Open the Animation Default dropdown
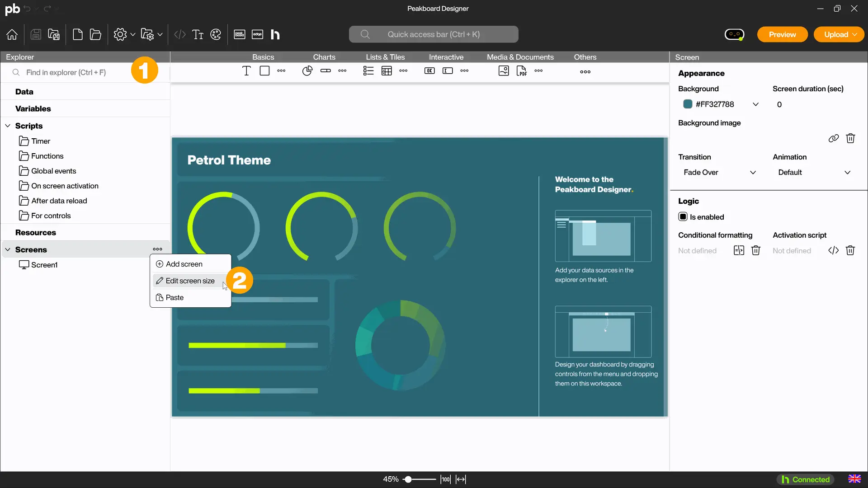Image resolution: width=868 pixels, height=488 pixels. pyautogui.click(x=847, y=173)
